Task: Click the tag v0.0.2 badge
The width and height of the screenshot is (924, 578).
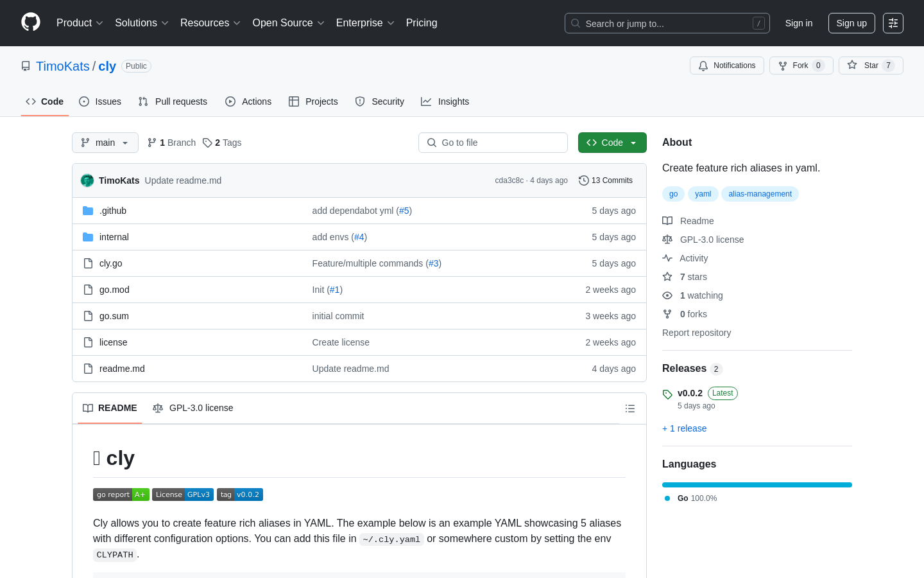Action: click(x=240, y=495)
